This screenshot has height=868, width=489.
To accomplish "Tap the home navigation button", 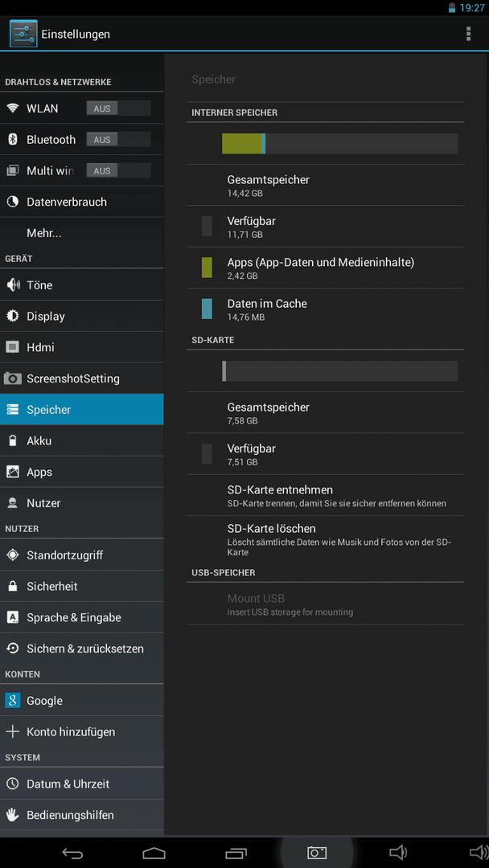I will [154, 853].
